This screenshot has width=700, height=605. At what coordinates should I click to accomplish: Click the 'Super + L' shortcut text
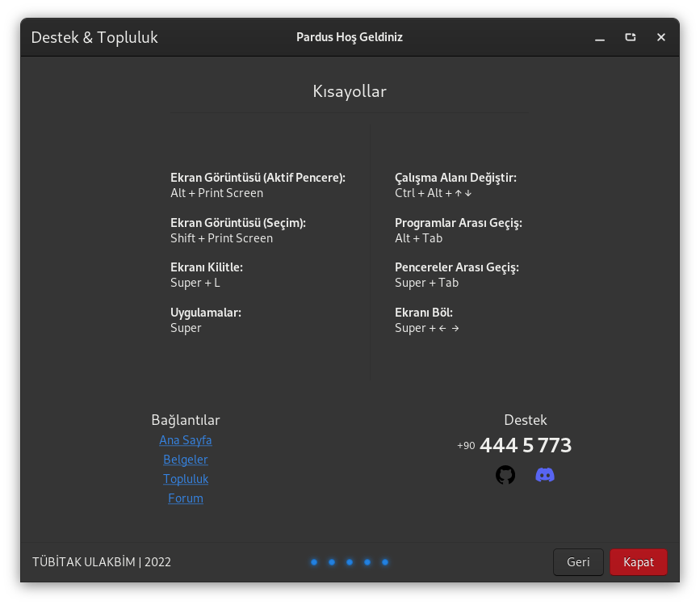pyautogui.click(x=195, y=283)
